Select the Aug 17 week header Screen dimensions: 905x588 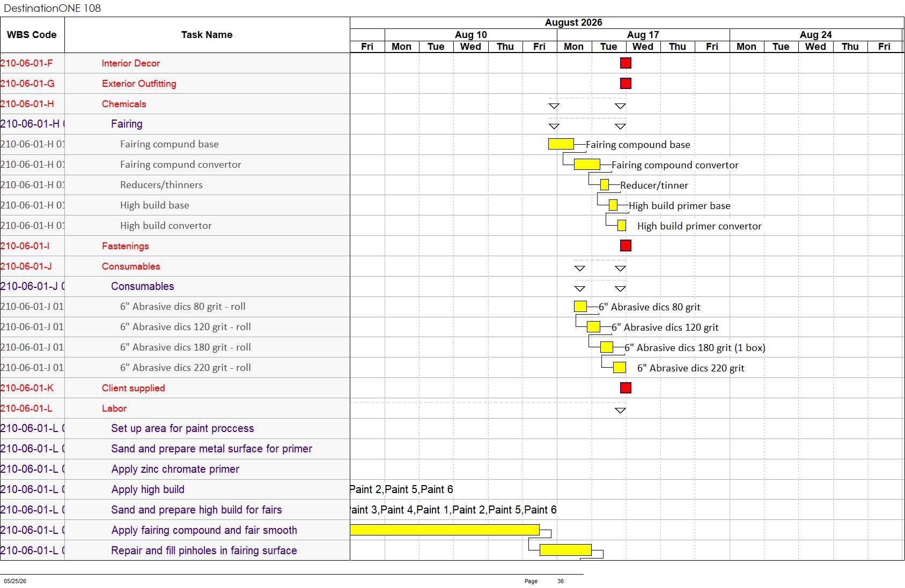(x=643, y=34)
